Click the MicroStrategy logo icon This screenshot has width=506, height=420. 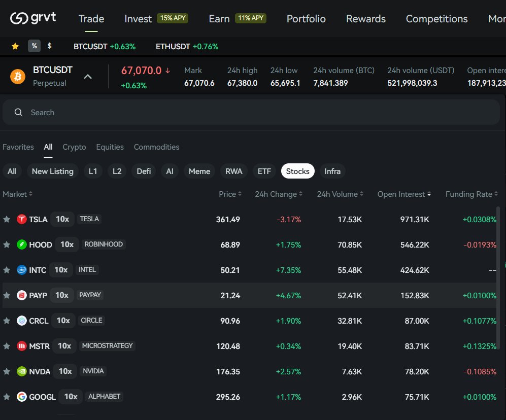click(22, 346)
